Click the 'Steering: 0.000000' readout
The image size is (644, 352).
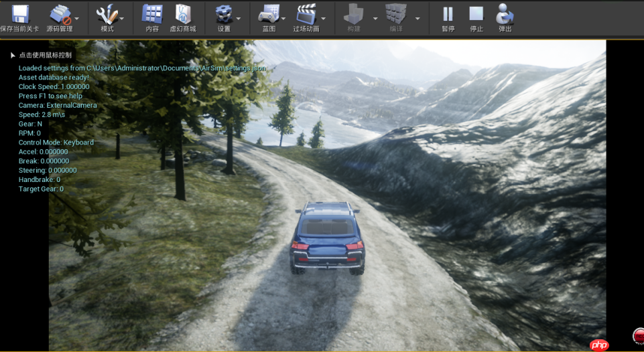coord(48,170)
